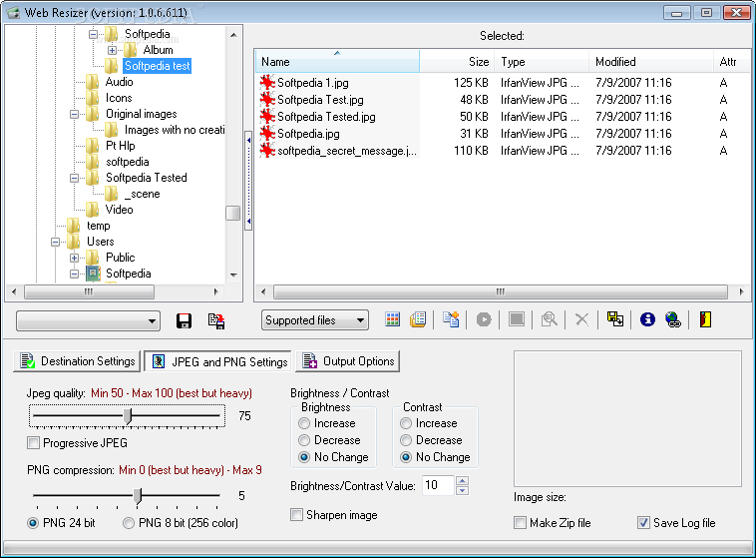Click the Softpedia 1.jpg file icon
The height and width of the screenshot is (558, 756).
[267, 83]
